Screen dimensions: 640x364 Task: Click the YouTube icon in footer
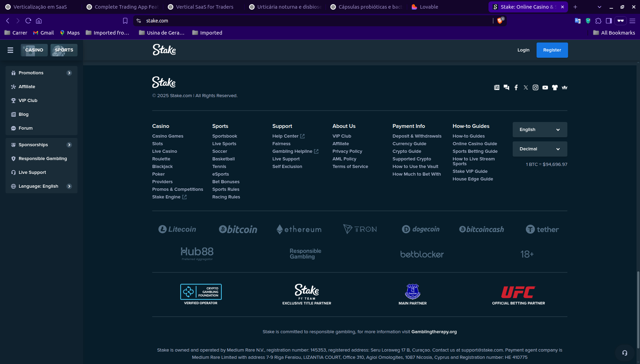545,87
